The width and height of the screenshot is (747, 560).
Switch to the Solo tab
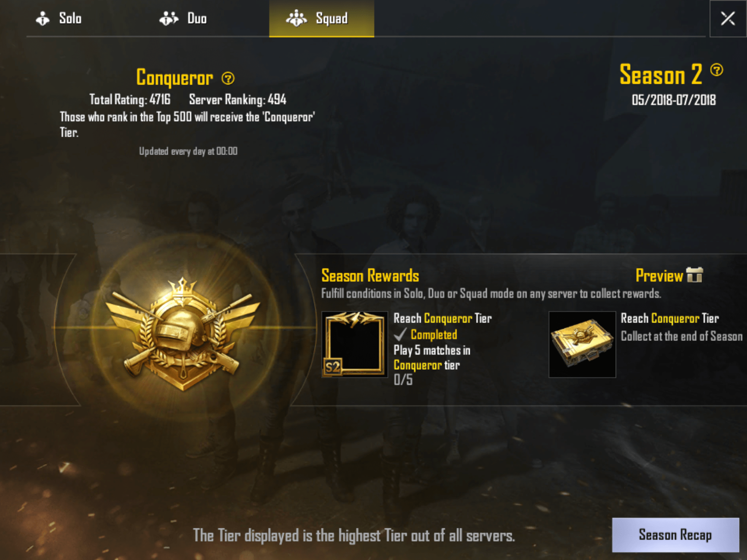click(59, 18)
